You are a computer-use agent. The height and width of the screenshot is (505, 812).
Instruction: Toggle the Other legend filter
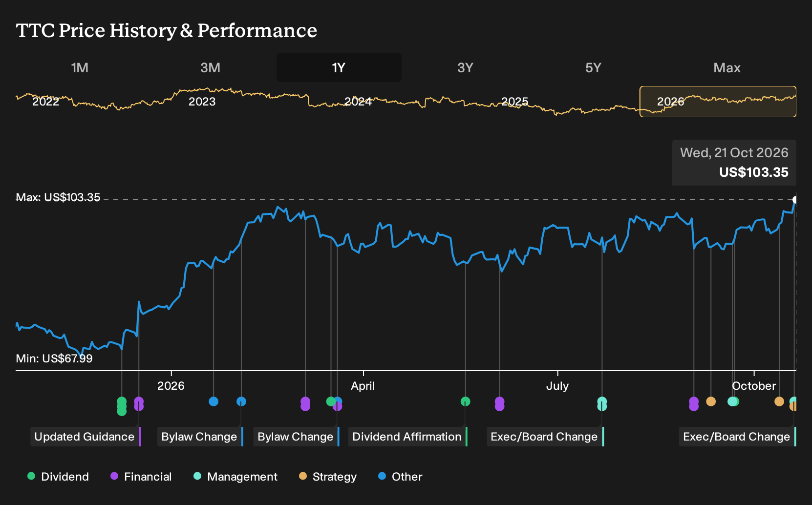(x=400, y=477)
